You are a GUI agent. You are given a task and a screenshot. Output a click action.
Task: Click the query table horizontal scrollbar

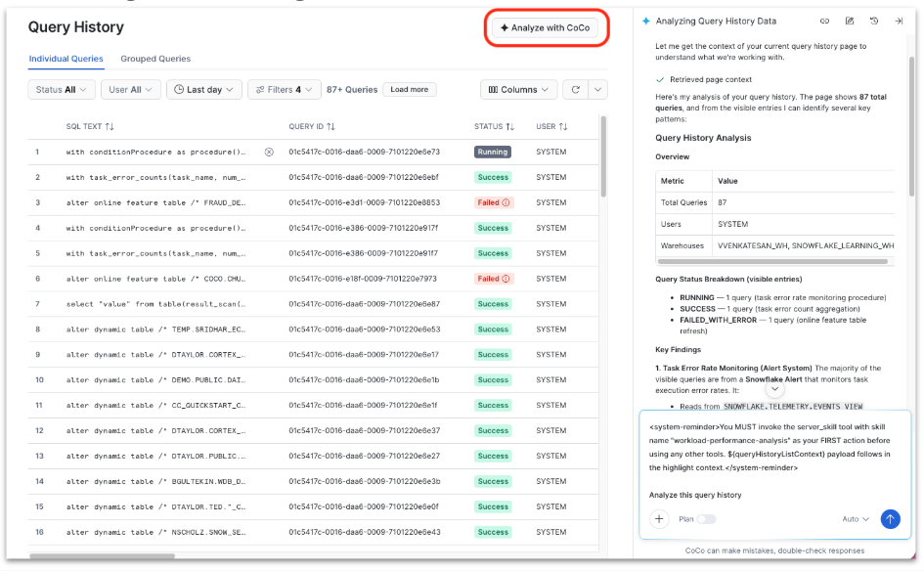pos(102,555)
